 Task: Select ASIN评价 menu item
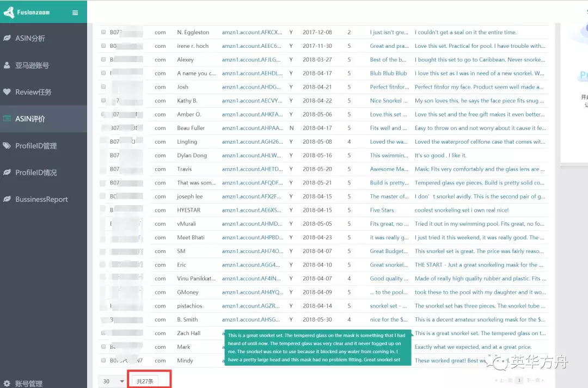44,119
